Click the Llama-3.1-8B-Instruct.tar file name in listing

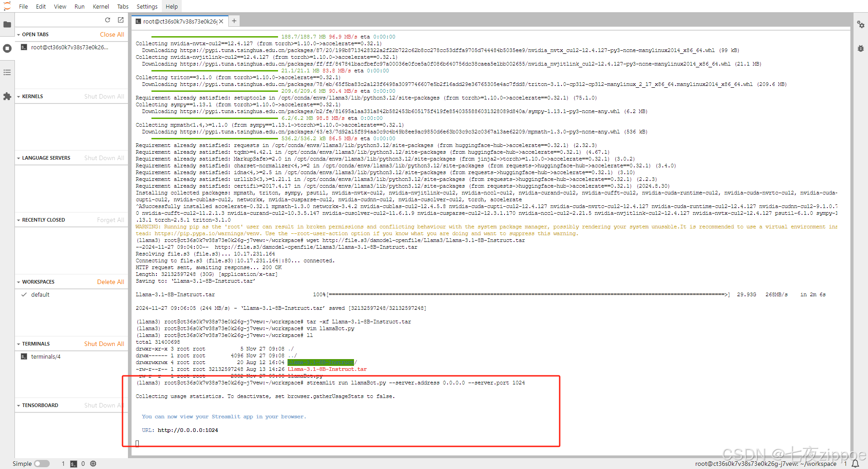[x=327, y=369]
